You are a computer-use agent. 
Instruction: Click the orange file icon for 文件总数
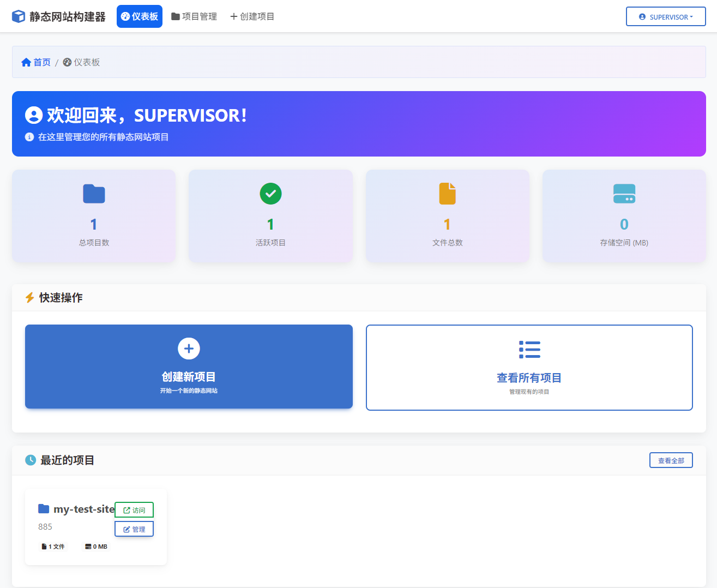(x=447, y=194)
